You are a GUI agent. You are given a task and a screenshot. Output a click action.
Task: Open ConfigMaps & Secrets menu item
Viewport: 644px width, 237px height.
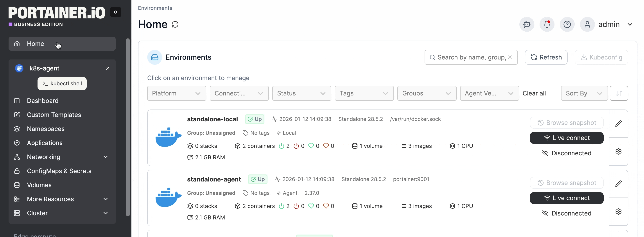coord(59,171)
